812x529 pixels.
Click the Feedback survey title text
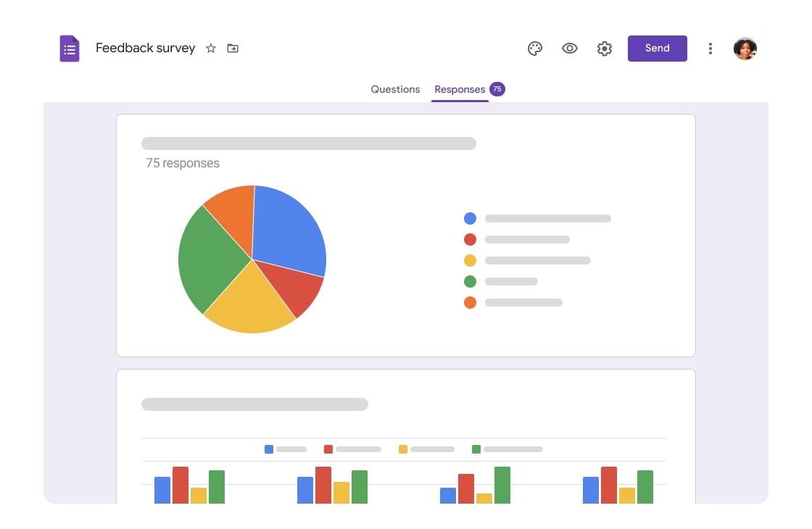[145, 48]
